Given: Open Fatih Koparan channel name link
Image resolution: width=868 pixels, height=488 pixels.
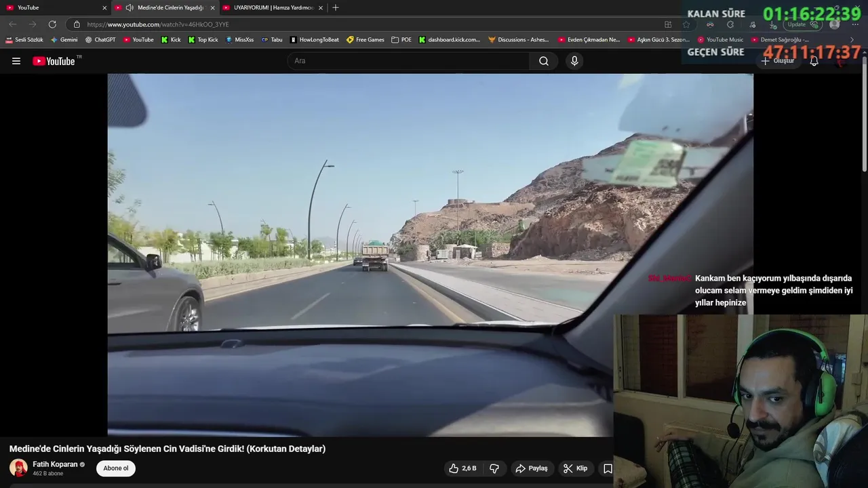Looking at the screenshot, I should [55, 464].
